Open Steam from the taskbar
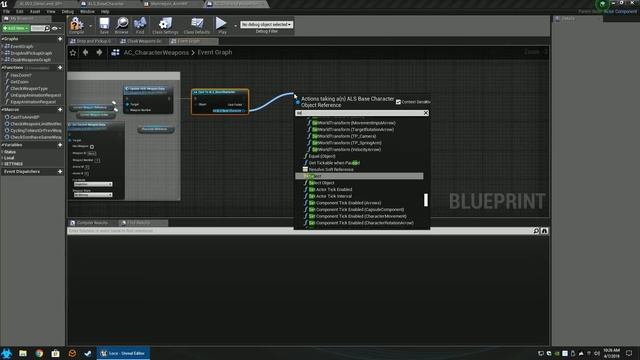 click(88, 353)
